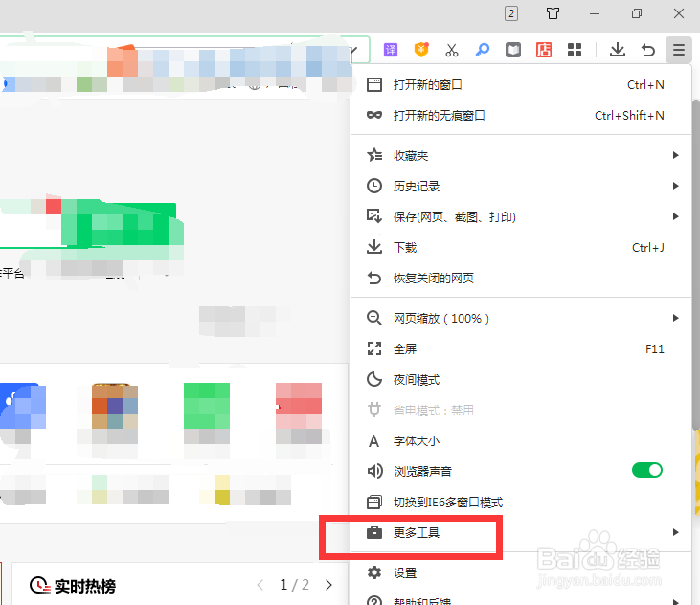This screenshot has height=605, width=700.
Task: Click the magnifier-plus icon of 网页缩放
Action: pos(374,318)
